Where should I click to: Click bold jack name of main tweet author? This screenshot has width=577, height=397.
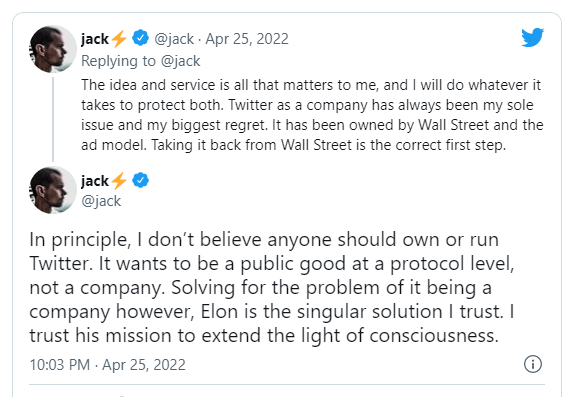95,181
